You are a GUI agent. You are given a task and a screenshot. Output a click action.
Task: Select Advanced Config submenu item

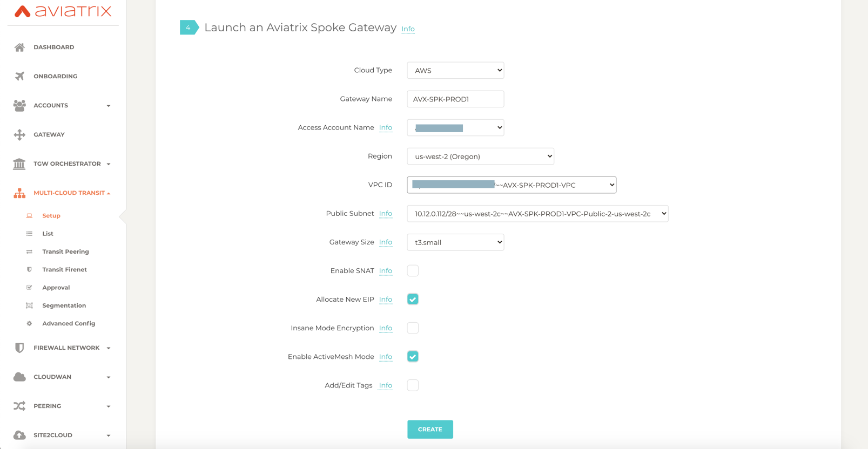(x=69, y=323)
